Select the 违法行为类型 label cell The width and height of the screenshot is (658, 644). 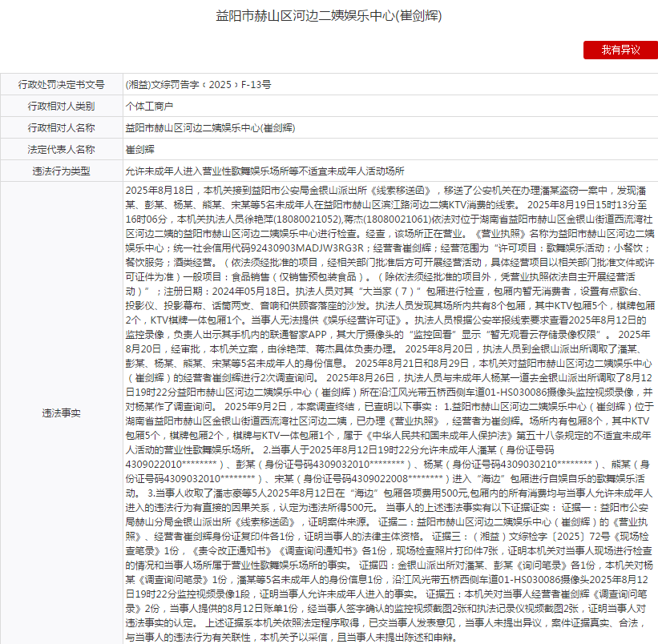(x=62, y=171)
